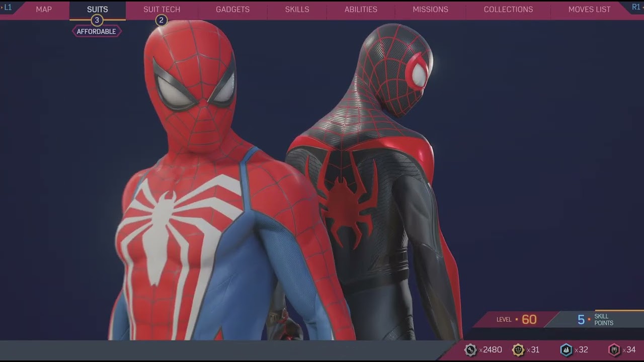Click the Suits notification badge 3

97,21
